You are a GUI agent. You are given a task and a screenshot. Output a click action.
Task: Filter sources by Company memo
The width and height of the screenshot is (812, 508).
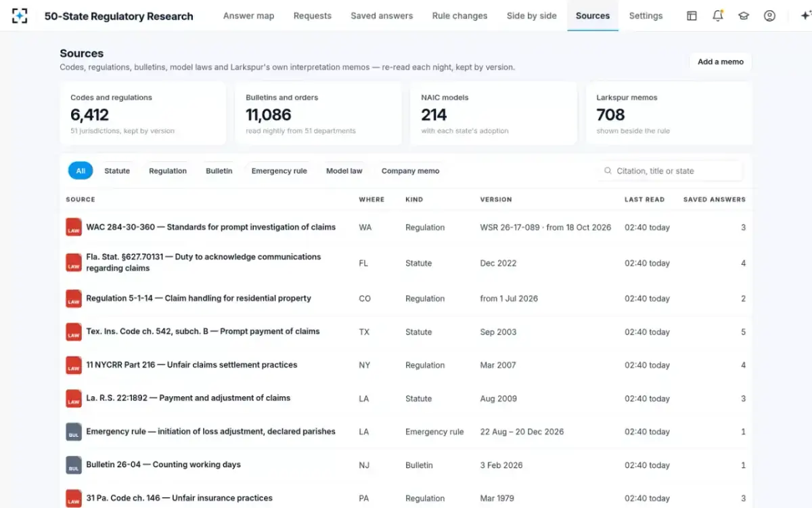pyautogui.click(x=411, y=171)
